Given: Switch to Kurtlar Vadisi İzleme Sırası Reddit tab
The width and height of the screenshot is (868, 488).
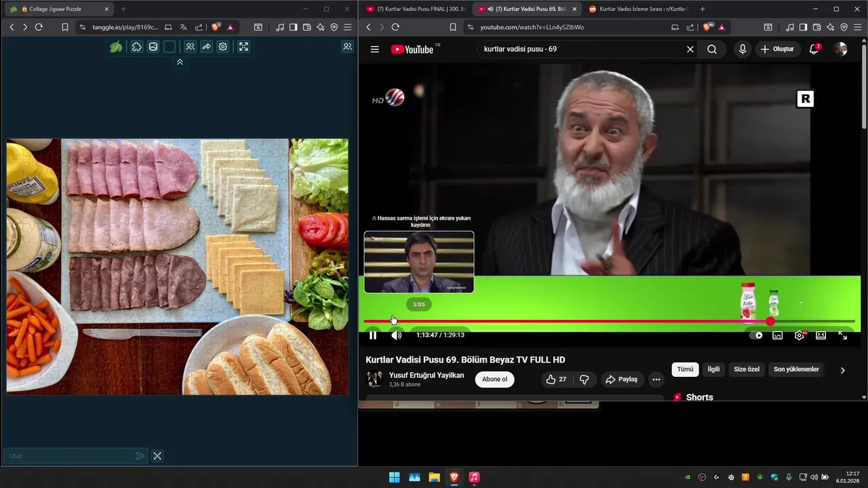Looking at the screenshot, I should [638, 9].
